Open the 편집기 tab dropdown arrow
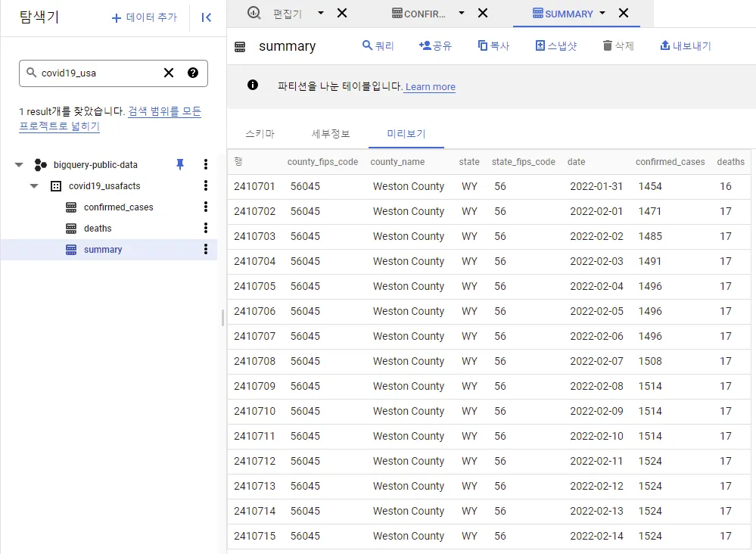The height and width of the screenshot is (554, 756). click(x=321, y=13)
